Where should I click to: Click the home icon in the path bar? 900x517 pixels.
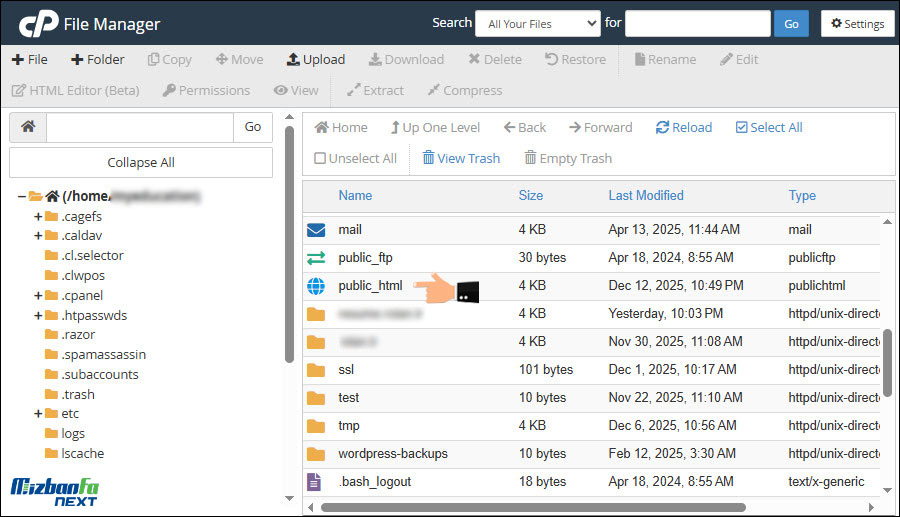click(28, 127)
